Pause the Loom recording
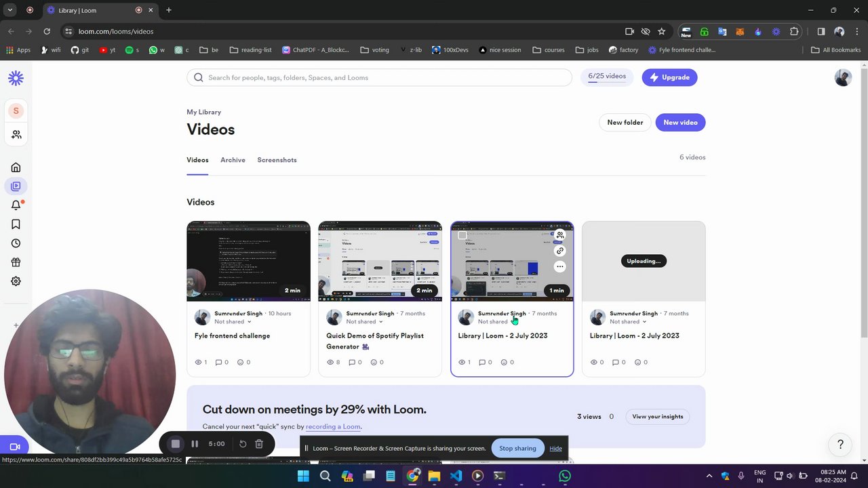This screenshot has height=488, width=868. click(x=195, y=444)
